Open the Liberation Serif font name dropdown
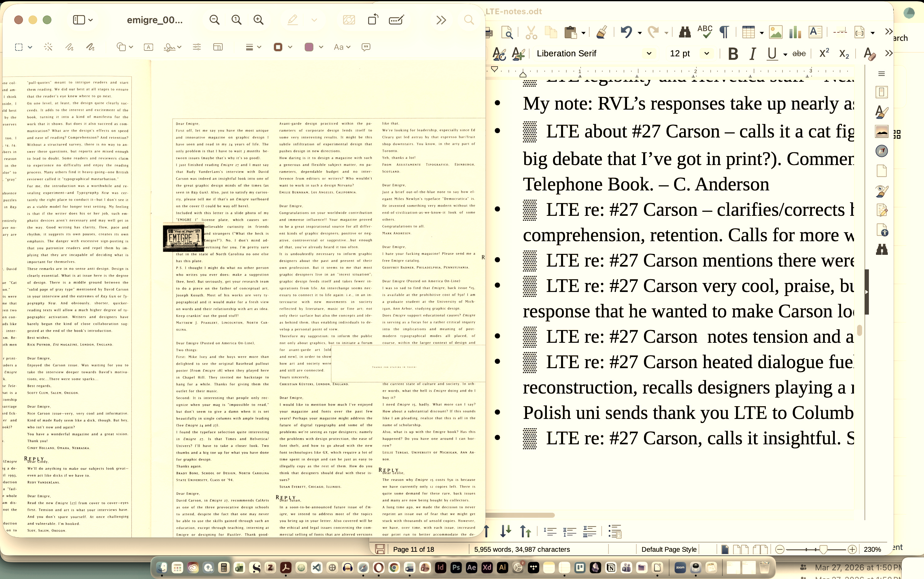Image resolution: width=924 pixels, height=579 pixels. click(x=649, y=54)
